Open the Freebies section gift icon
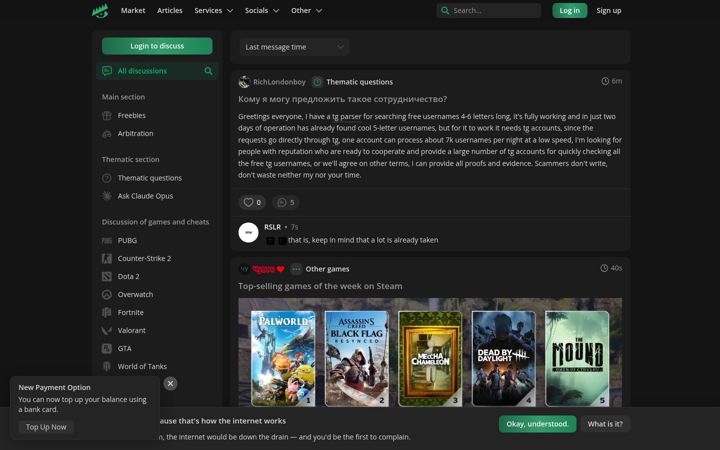 point(107,116)
